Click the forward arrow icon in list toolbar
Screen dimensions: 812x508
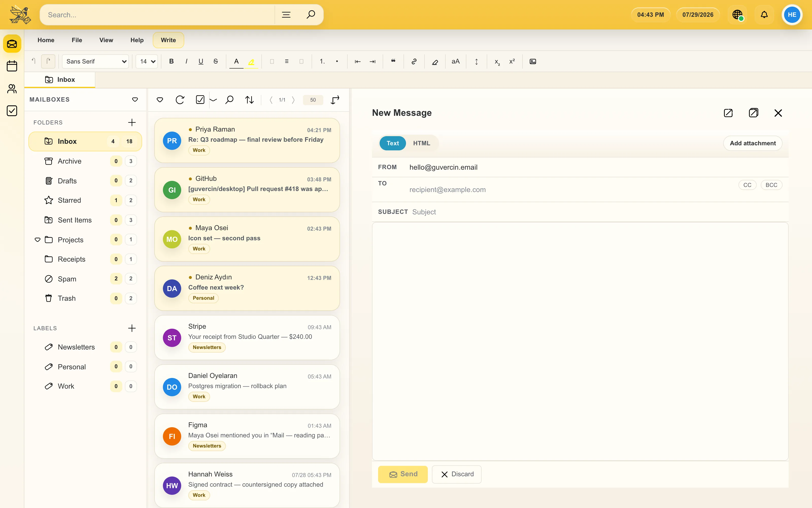tap(335, 100)
